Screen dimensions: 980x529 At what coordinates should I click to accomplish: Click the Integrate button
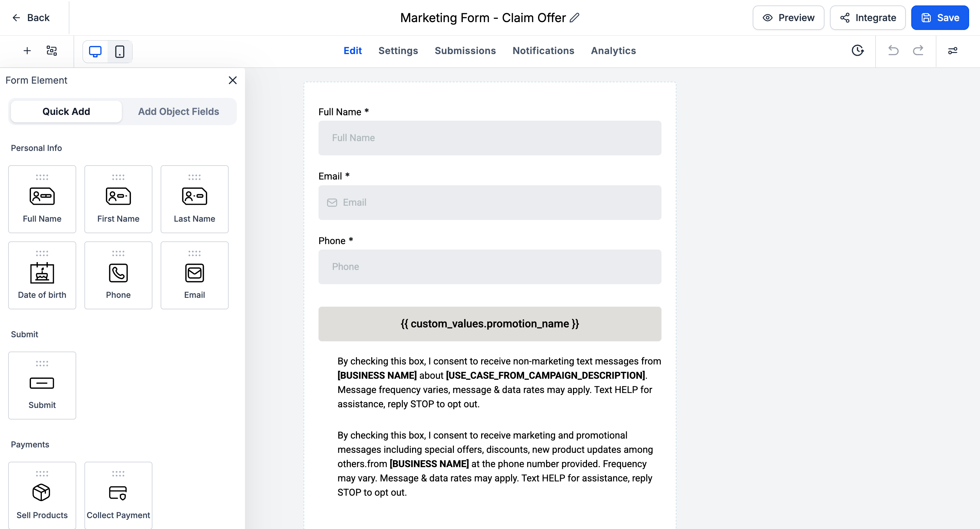click(x=868, y=17)
